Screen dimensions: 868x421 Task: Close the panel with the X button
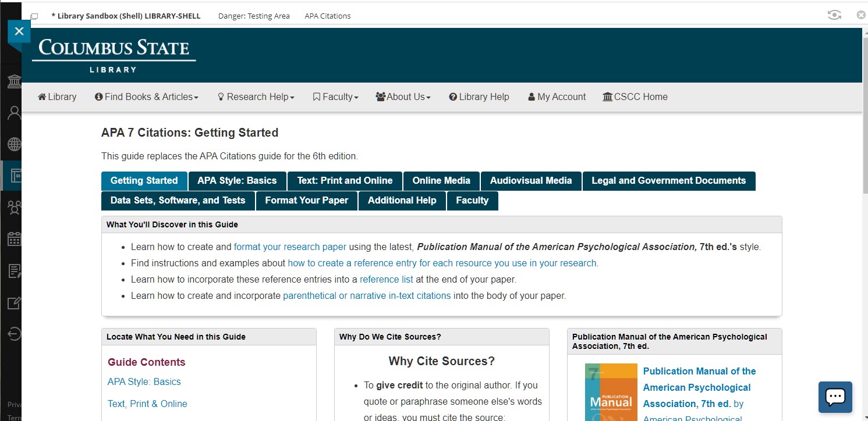19,31
